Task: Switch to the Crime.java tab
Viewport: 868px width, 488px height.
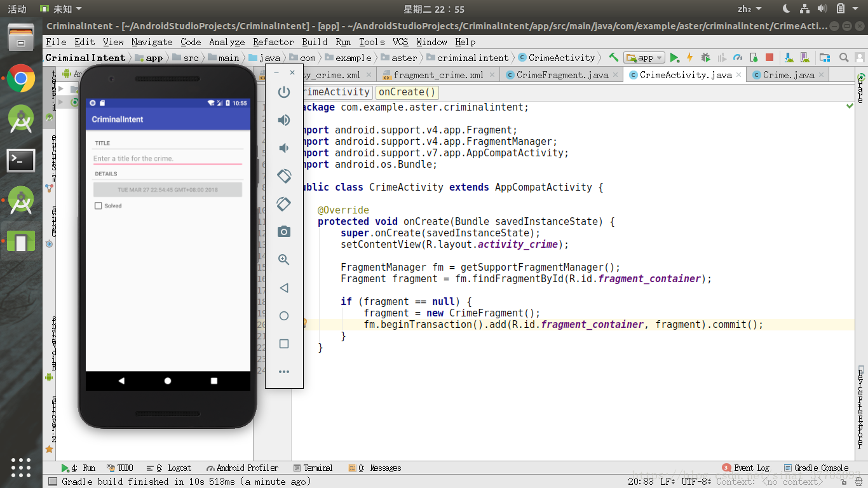Action: [789, 74]
